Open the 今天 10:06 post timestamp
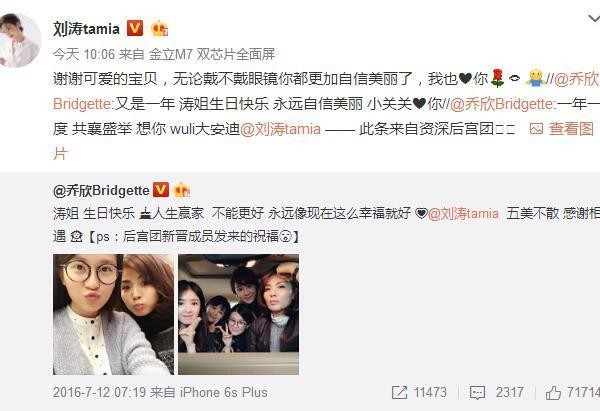 click(84, 54)
